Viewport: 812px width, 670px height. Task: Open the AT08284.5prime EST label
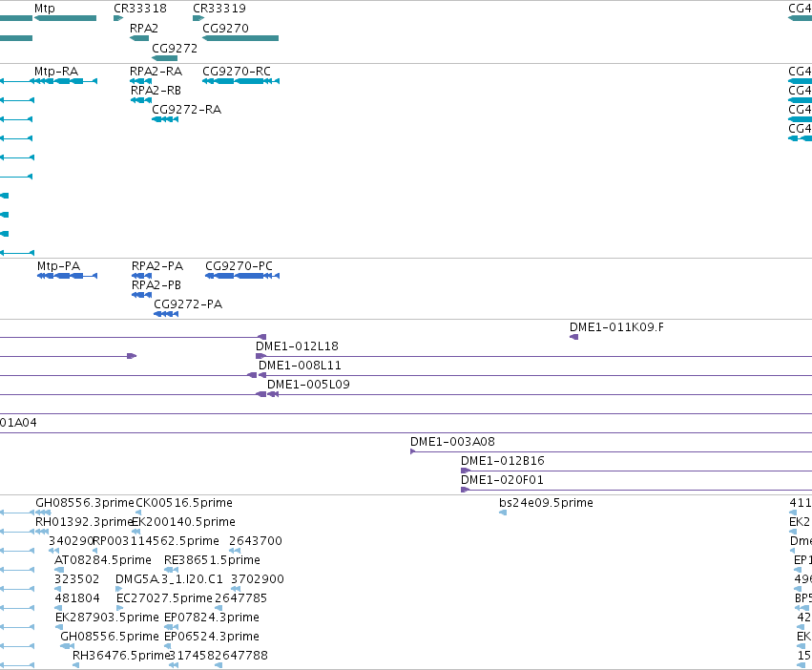point(103,560)
